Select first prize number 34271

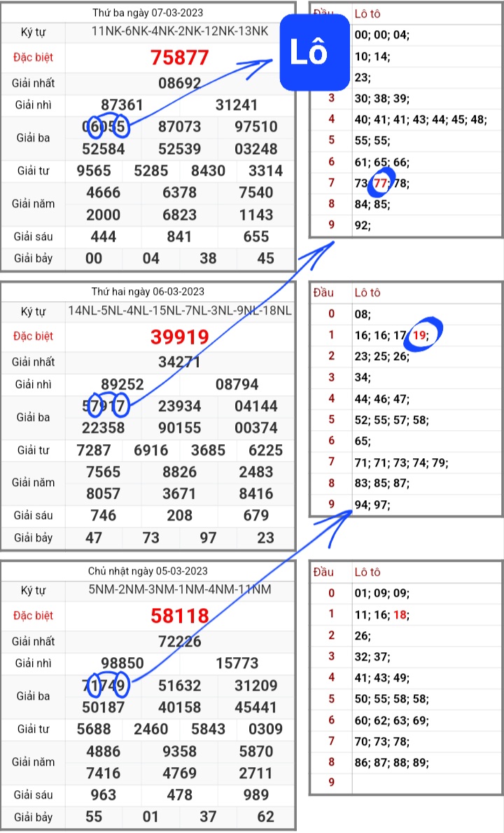tap(180, 362)
